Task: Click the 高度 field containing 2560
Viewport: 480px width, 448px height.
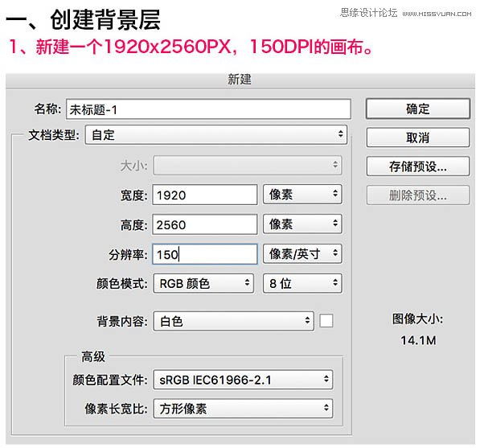Action: click(204, 224)
